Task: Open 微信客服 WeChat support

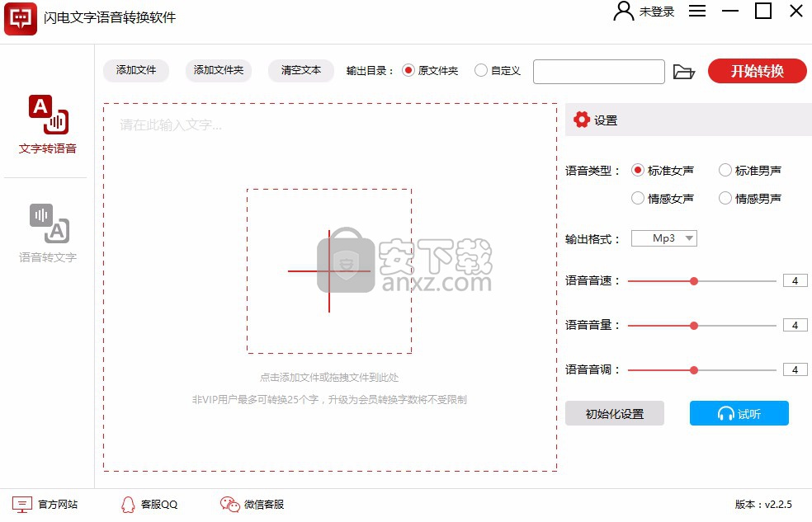Action: coord(253,505)
